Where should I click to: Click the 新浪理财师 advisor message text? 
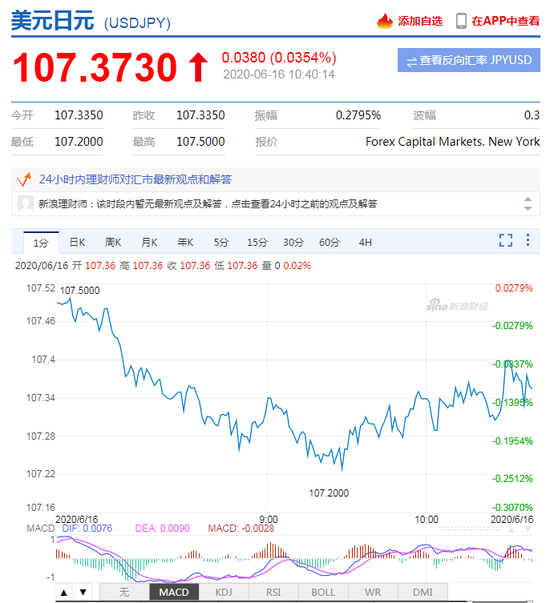(208, 203)
